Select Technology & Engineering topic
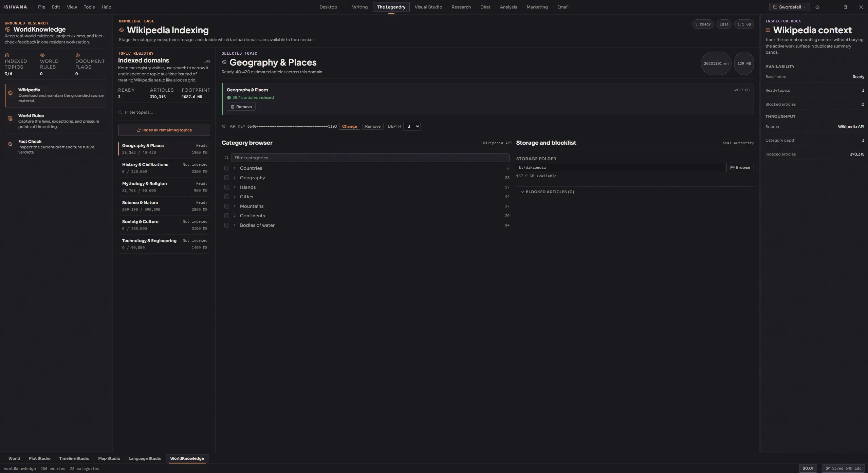 point(164,244)
